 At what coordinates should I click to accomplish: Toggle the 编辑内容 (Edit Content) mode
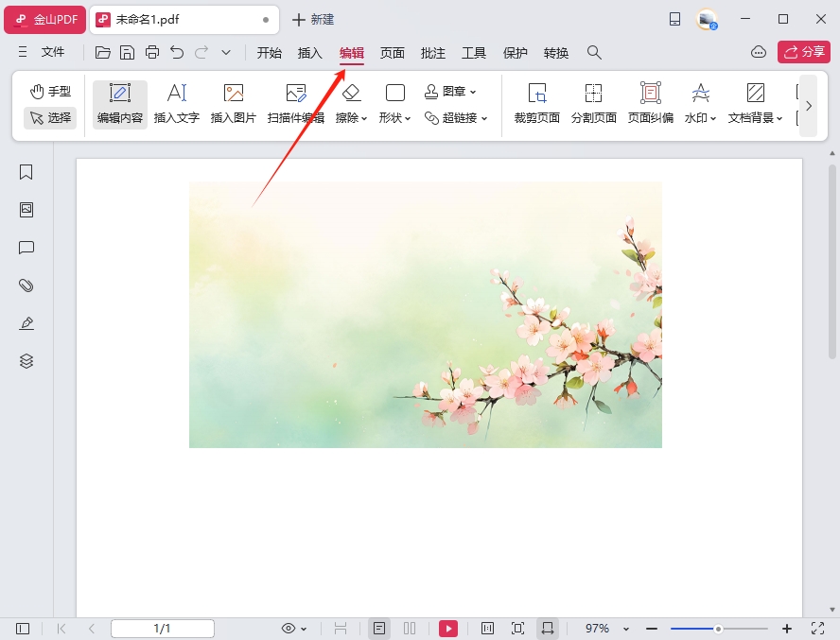coord(120,104)
